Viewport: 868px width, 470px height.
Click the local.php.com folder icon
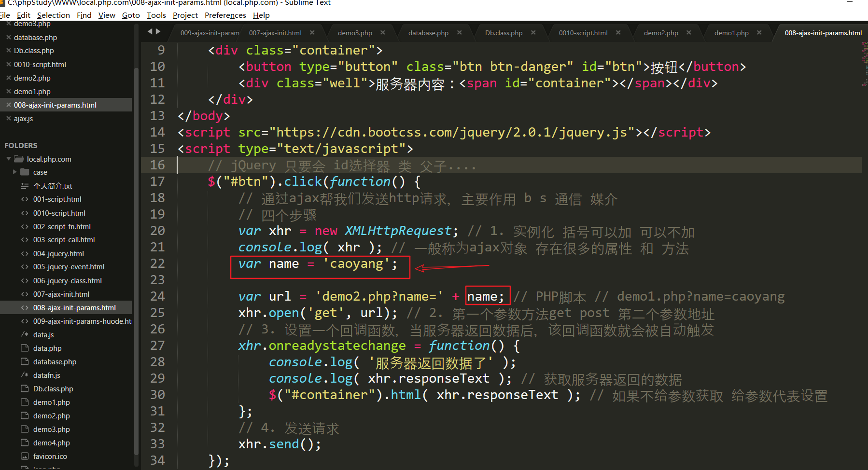[x=19, y=159]
